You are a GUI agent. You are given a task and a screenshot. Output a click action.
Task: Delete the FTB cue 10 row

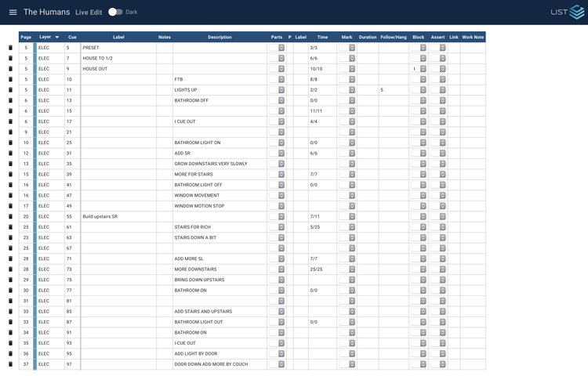[10, 79]
